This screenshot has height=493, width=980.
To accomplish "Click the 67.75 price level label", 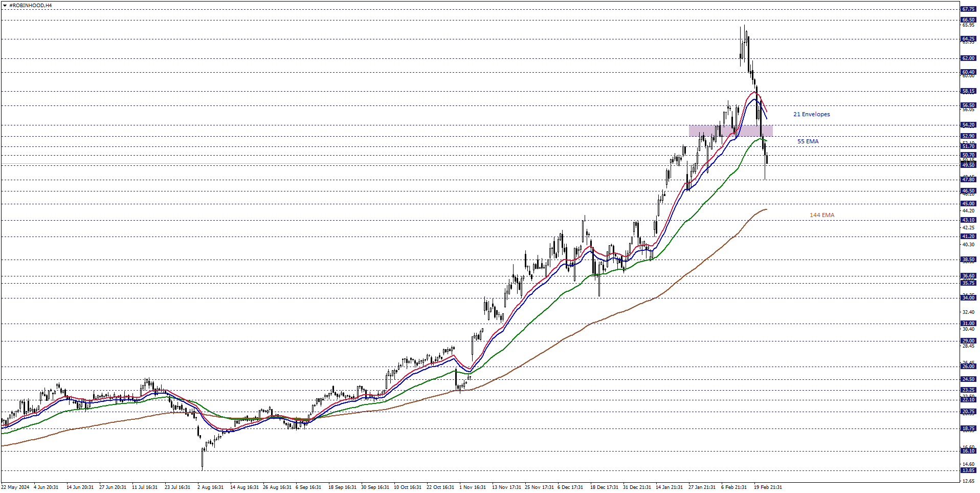I will click(968, 9).
